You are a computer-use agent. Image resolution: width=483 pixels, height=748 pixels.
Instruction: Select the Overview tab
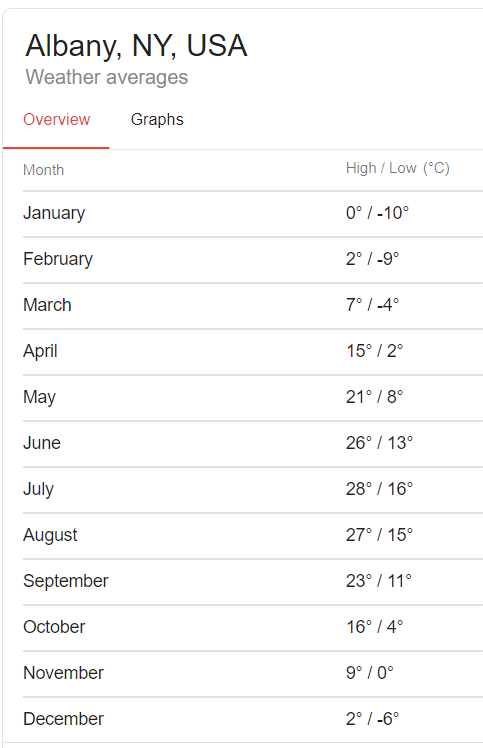coord(56,120)
